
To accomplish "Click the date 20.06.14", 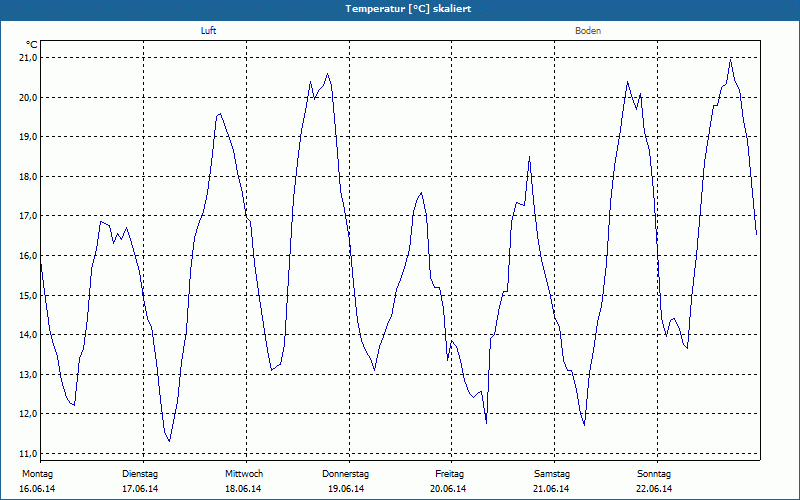I will click(448, 489).
